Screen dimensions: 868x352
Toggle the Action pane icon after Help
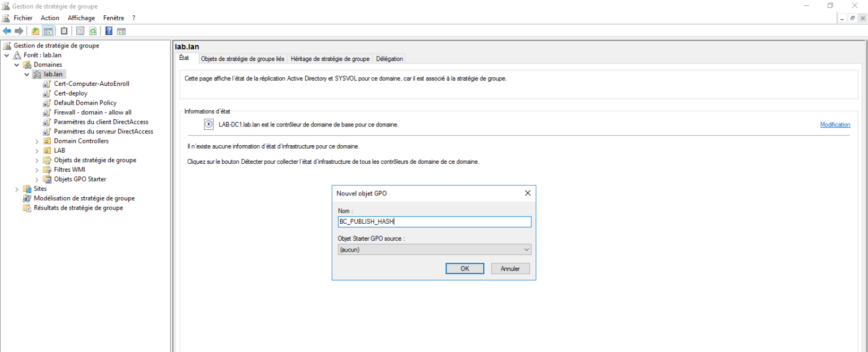(121, 31)
